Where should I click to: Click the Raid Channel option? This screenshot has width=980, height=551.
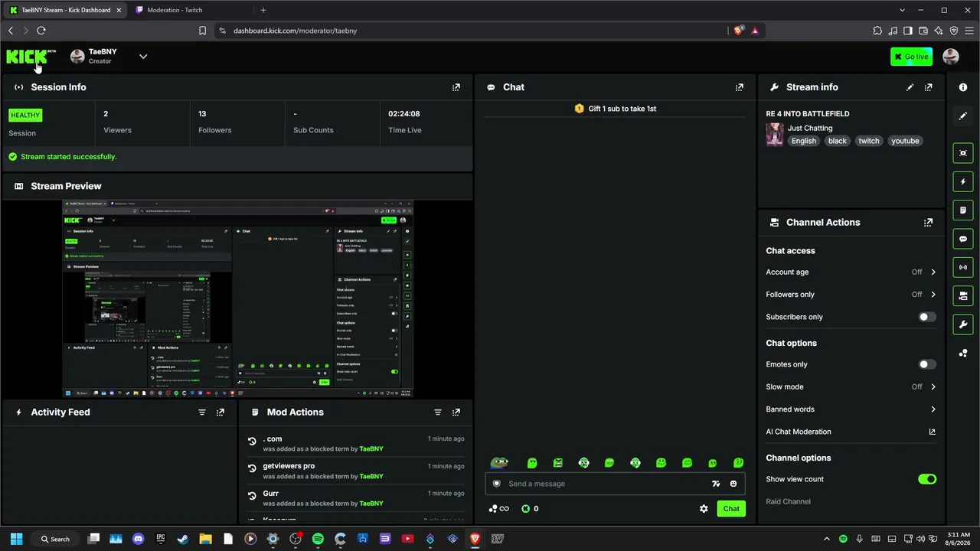click(x=788, y=502)
